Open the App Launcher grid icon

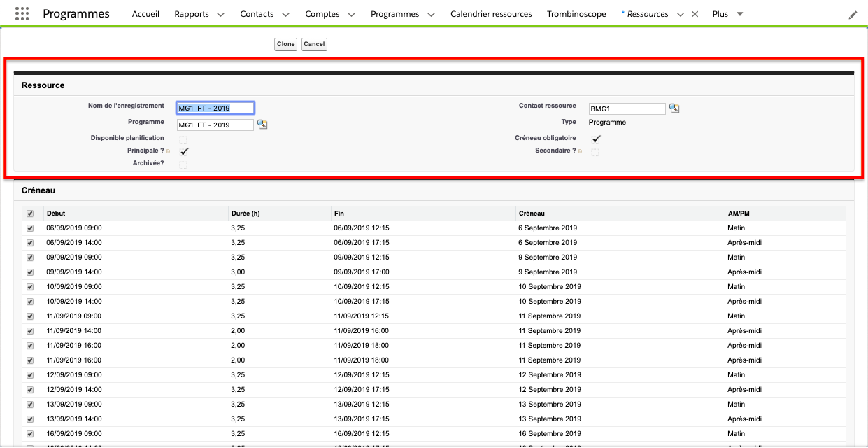[22, 14]
